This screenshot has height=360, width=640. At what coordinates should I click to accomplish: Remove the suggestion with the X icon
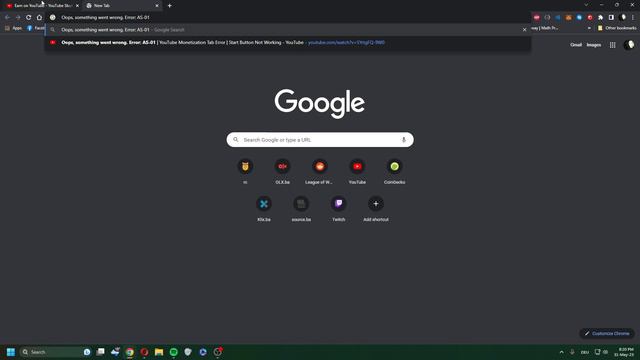point(524,30)
